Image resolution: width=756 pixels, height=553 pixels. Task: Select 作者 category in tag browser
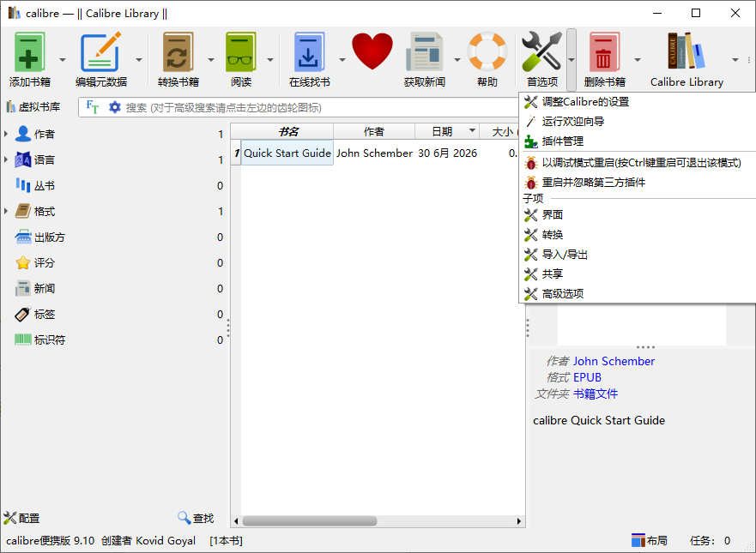click(45, 134)
